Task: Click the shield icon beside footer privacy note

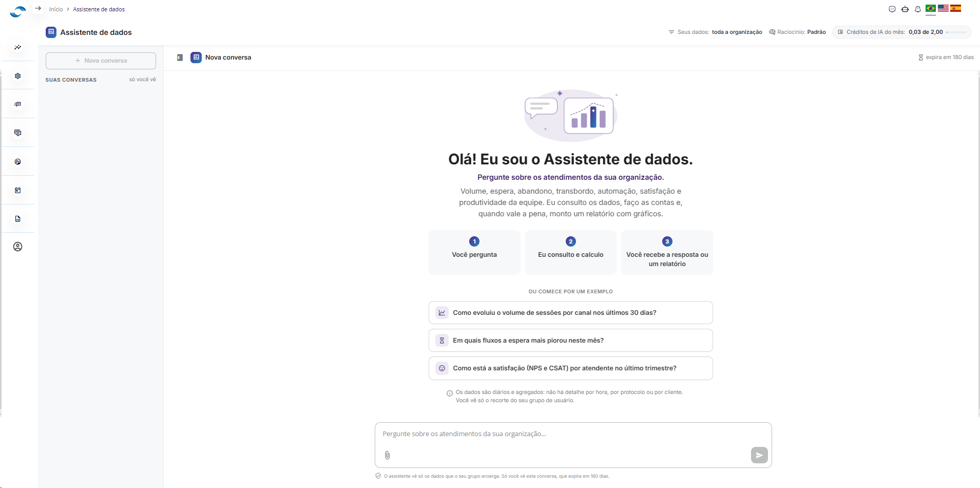Action: point(378,476)
